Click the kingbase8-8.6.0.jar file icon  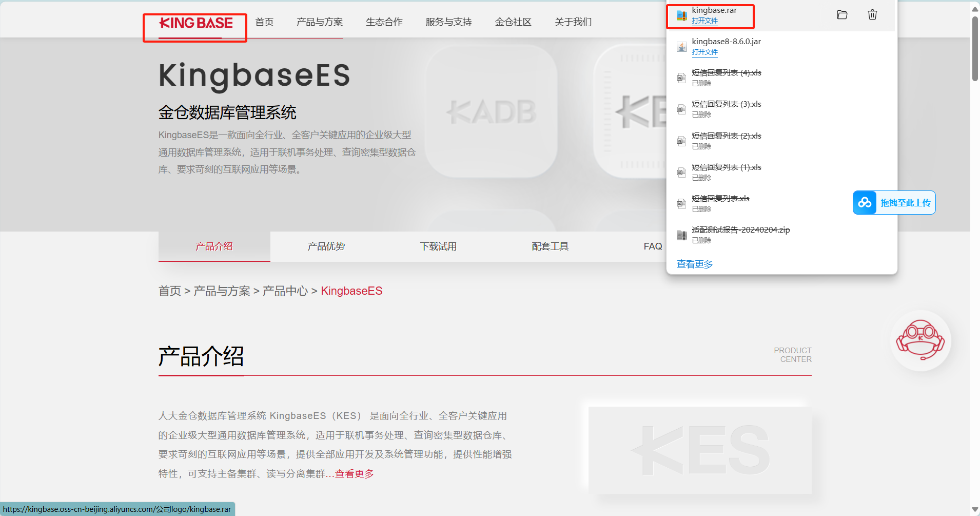pos(681,47)
